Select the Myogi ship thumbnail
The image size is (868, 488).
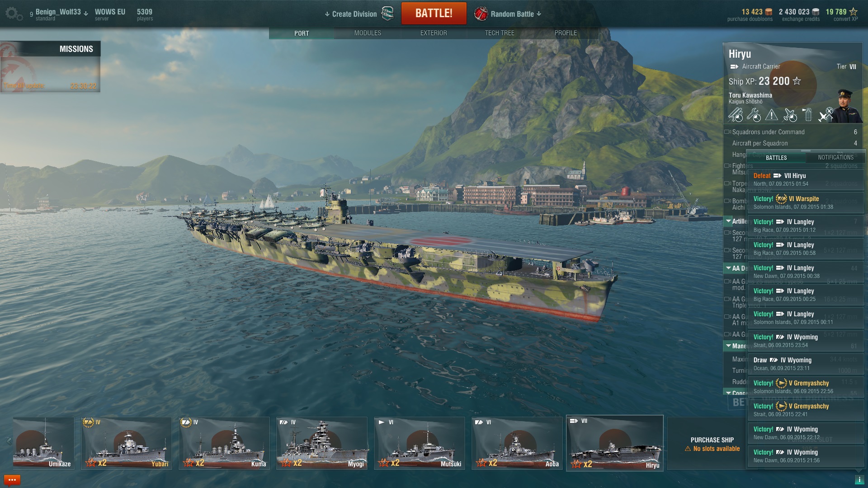(x=322, y=443)
